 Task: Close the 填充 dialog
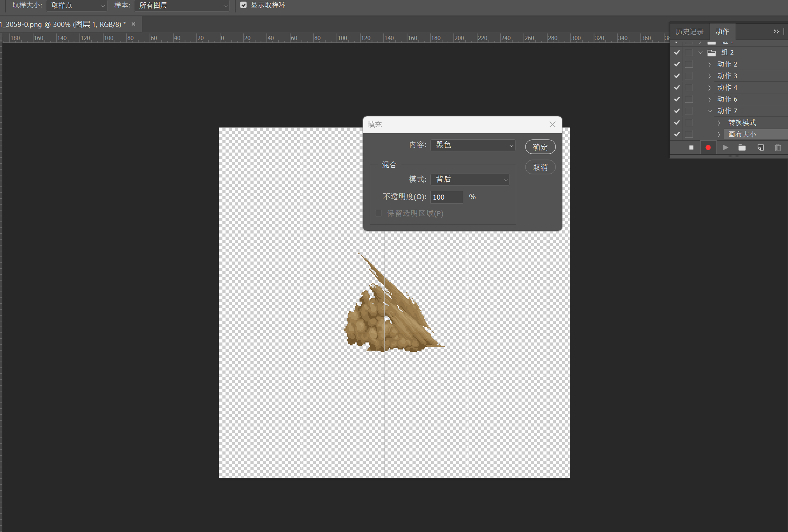pos(552,125)
